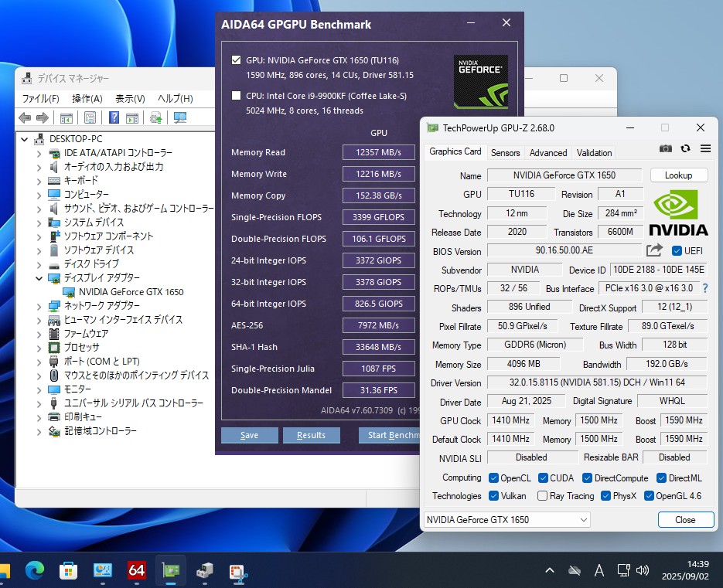Click the BIOS share/export arrow icon
Screen dimensions: 723x588
pos(654,250)
